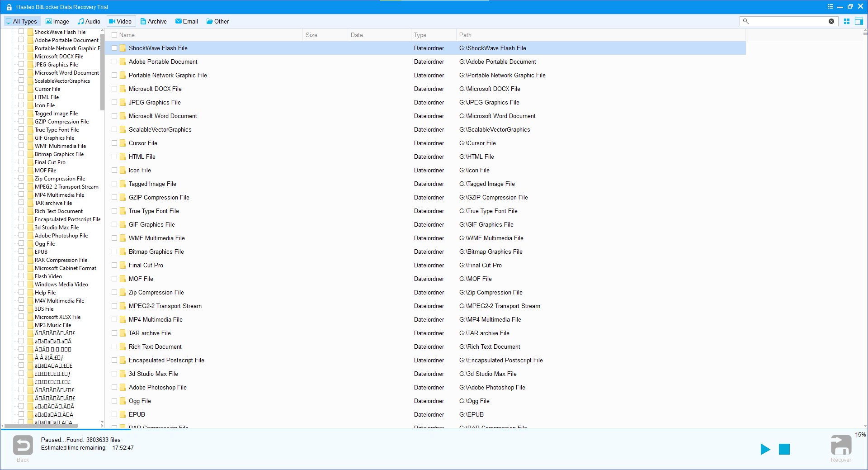Toggle the preview pane icon
The height and width of the screenshot is (470, 868).
coord(859,21)
